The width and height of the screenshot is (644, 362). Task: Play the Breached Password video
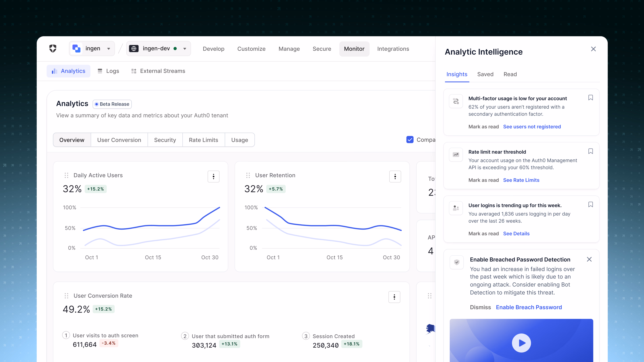pyautogui.click(x=521, y=343)
